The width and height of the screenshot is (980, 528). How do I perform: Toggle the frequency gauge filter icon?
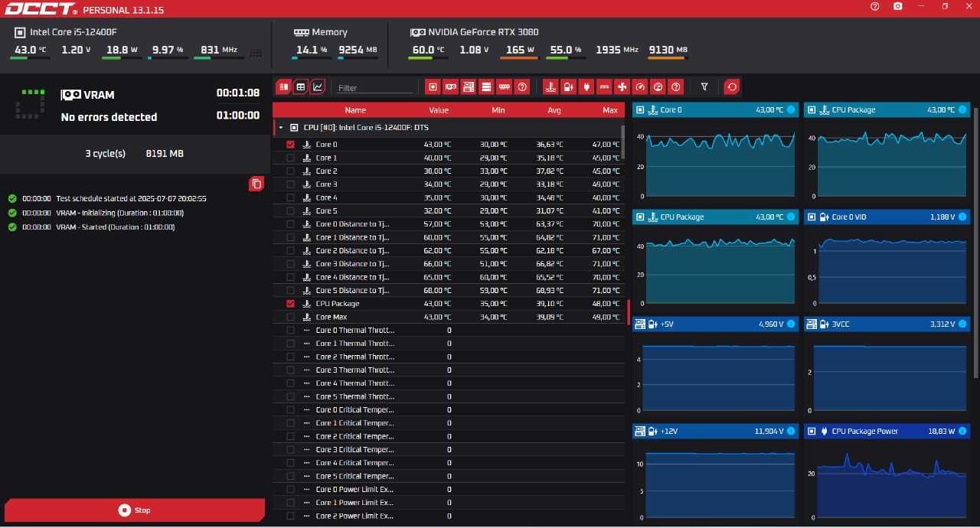(640, 87)
